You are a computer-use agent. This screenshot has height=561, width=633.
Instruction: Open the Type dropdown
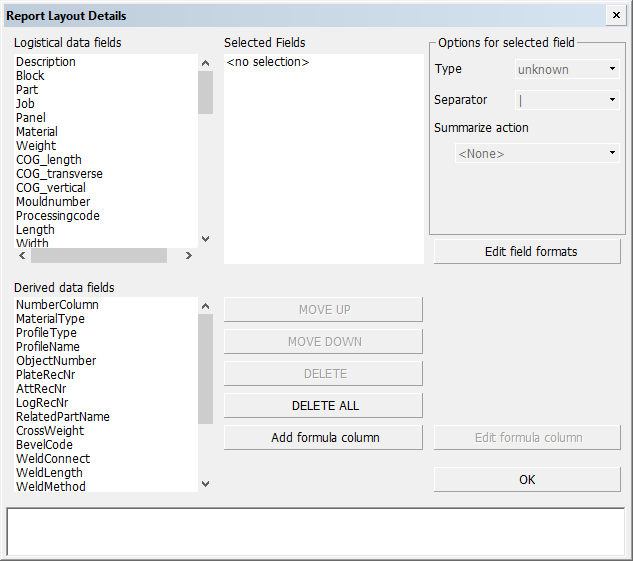click(x=567, y=69)
